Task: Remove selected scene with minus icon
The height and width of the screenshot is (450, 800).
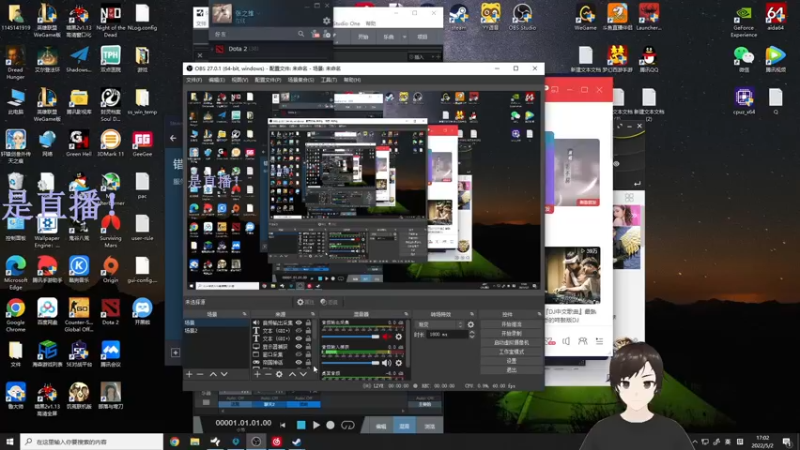Action: [200, 374]
